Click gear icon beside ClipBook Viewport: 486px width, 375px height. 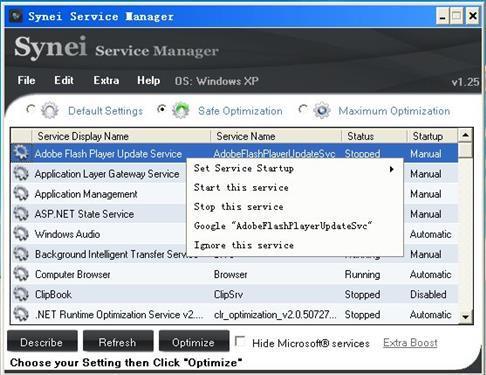click(x=21, y=294)
